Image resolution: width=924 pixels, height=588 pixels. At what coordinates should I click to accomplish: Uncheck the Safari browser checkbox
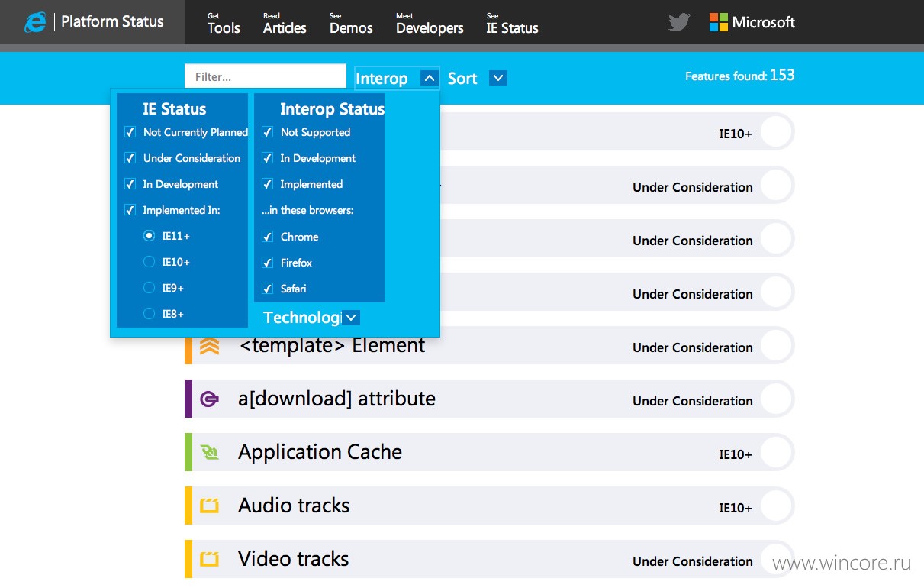point(267,289)
